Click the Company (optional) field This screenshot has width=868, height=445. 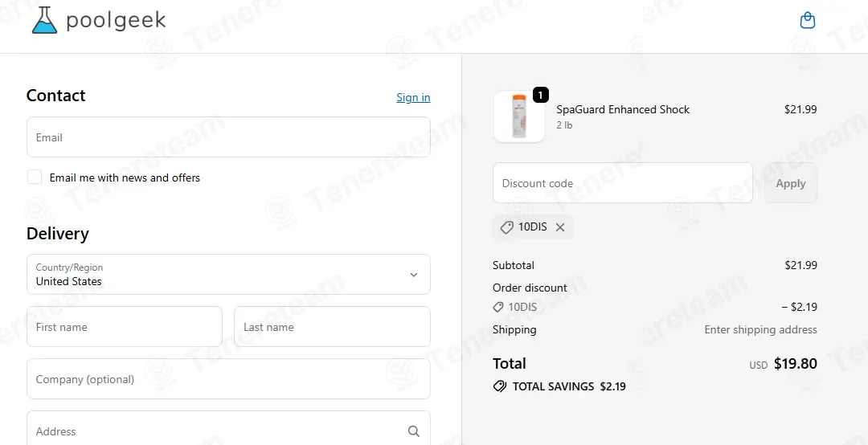pos(228,379)
